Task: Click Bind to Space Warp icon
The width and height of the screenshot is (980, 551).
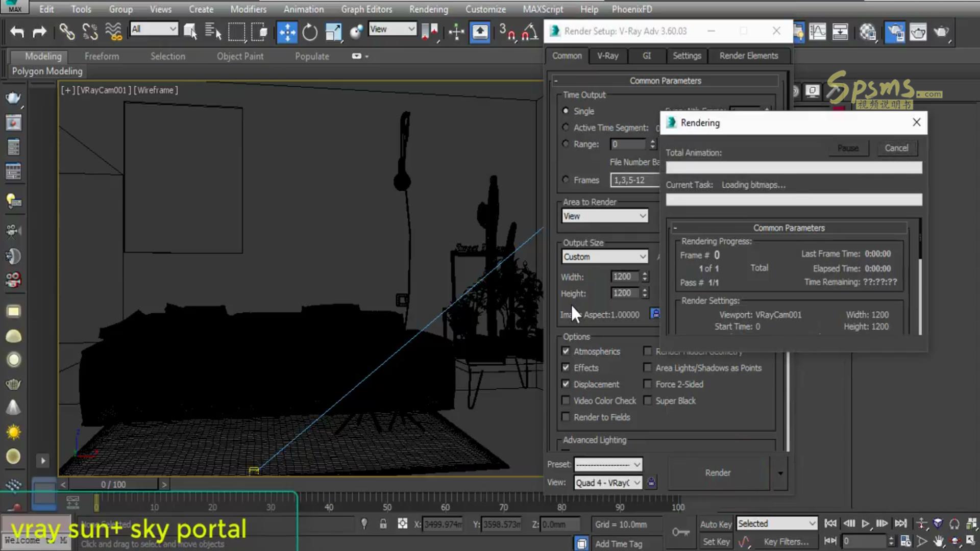Action: tap(113, 32)
